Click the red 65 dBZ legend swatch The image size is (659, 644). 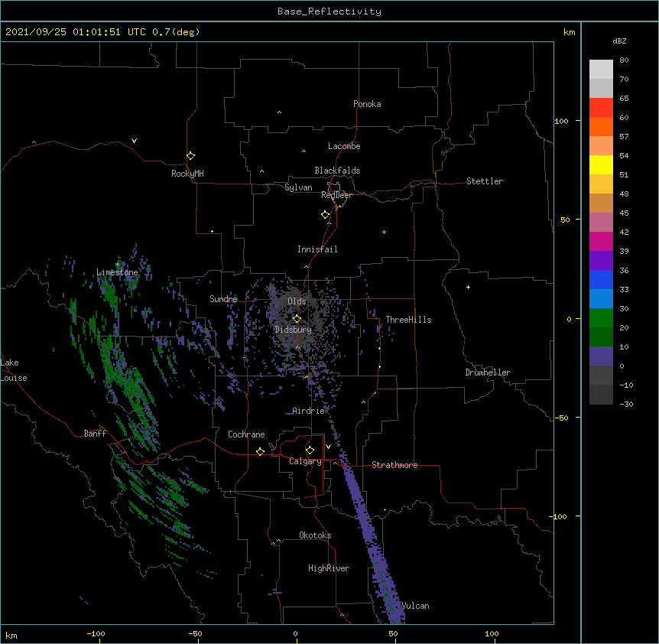click(601, 107)
